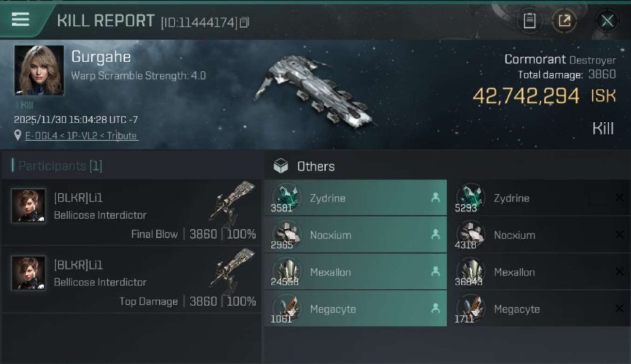The width and height of the screenshot is (631, 364).
Task: Close the kill report window
Action: pos(607,21)
